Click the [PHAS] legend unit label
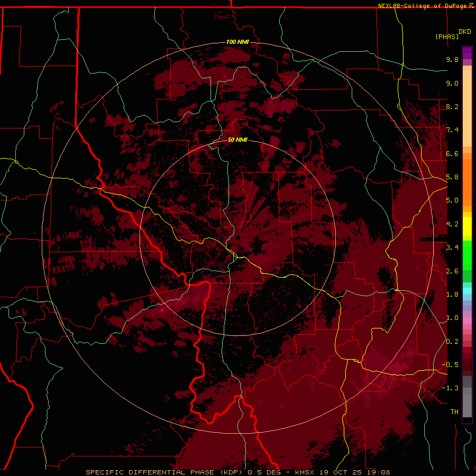476x476 pixels. pos(447,37)
